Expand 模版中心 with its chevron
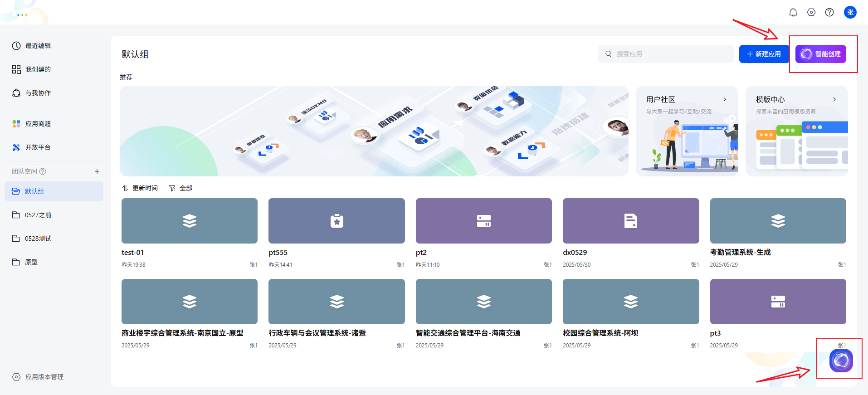 (x=834, y=99)
